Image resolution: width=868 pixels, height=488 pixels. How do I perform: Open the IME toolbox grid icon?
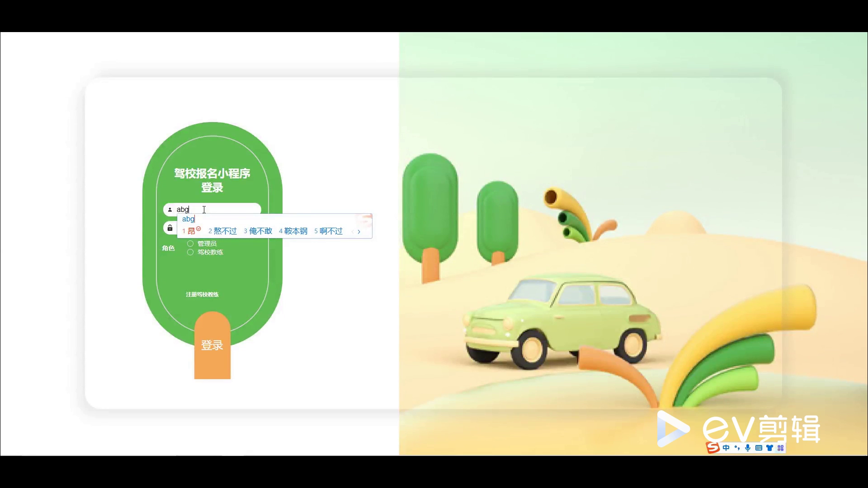(x=780, y=448)
